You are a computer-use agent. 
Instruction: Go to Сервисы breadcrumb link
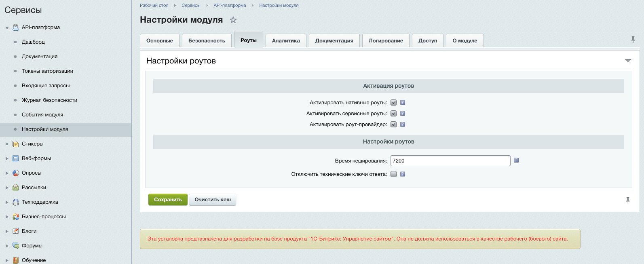pos(191,5)
